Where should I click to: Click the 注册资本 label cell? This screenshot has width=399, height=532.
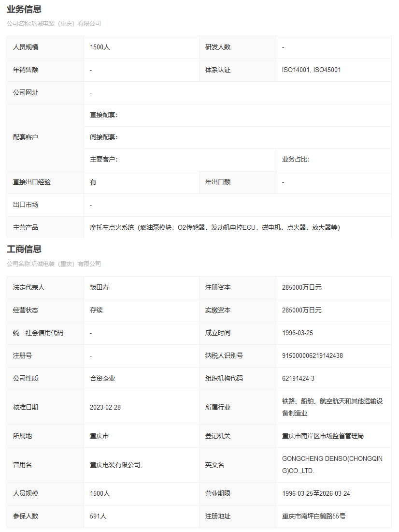[238, 288]
